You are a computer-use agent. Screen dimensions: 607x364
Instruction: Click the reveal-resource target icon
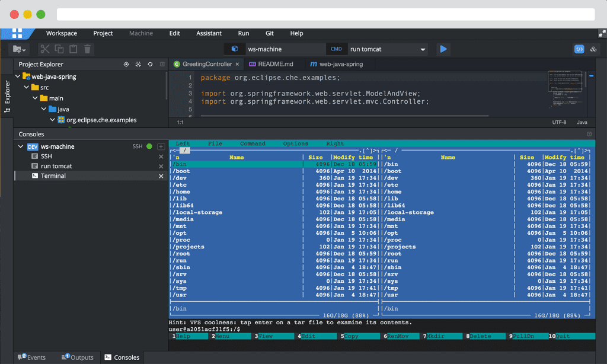pos(126,64)
